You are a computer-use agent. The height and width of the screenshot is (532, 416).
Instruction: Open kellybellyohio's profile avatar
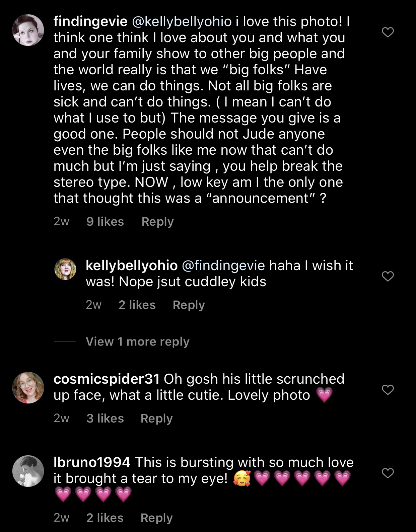click(x=65, y=269)
